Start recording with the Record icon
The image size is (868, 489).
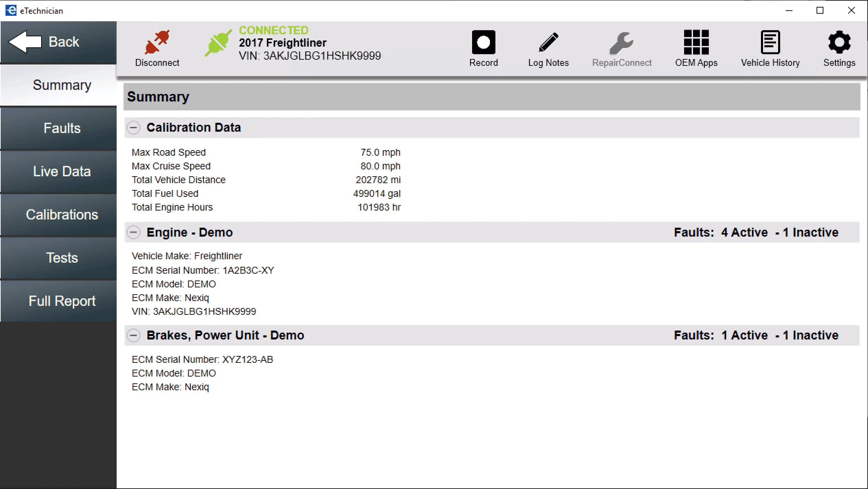point(483,43)
